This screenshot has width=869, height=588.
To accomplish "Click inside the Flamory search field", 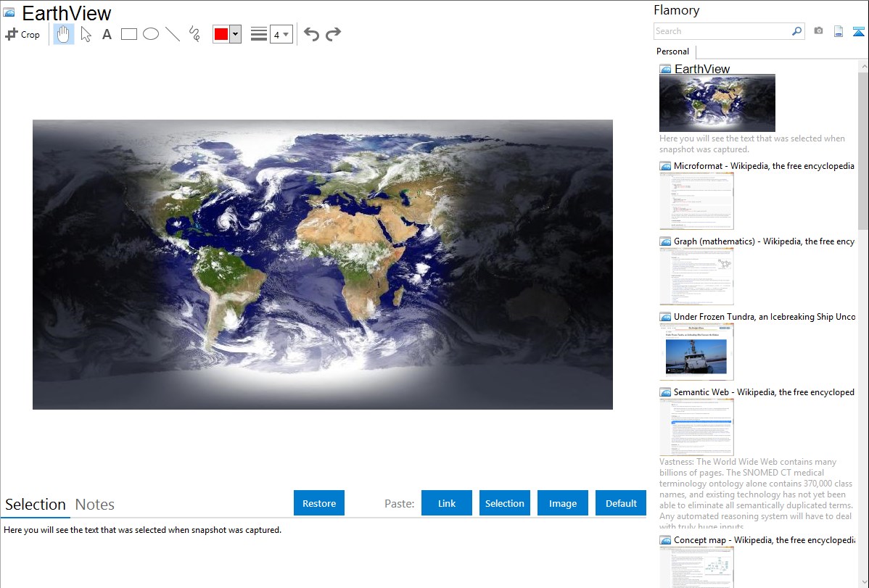I will tap(722, 31).
